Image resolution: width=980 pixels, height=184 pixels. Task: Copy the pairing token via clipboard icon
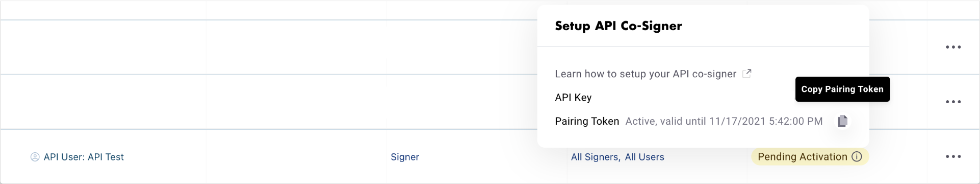pos(842,121)
